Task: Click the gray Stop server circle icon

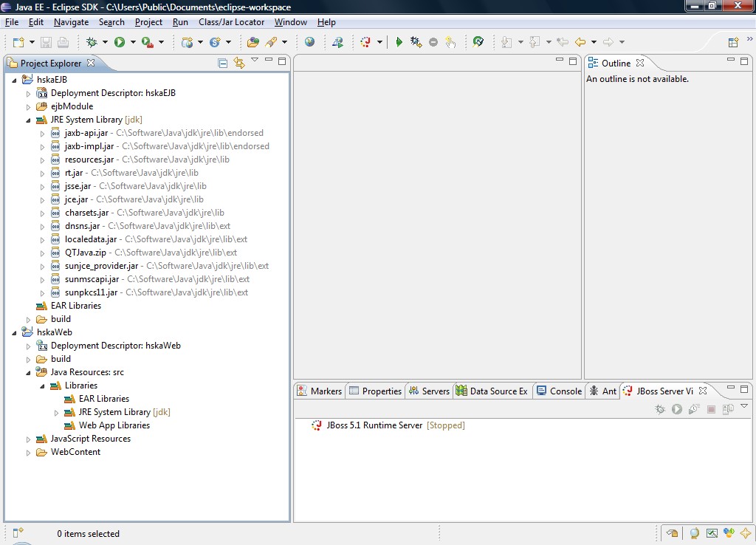Action: point(433,42)
